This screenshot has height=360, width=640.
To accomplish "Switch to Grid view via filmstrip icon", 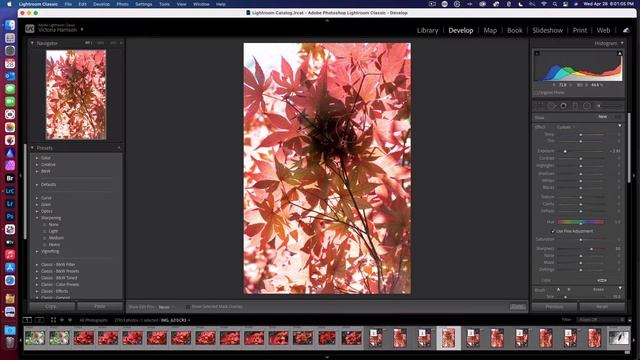I will tap(53, 320).
